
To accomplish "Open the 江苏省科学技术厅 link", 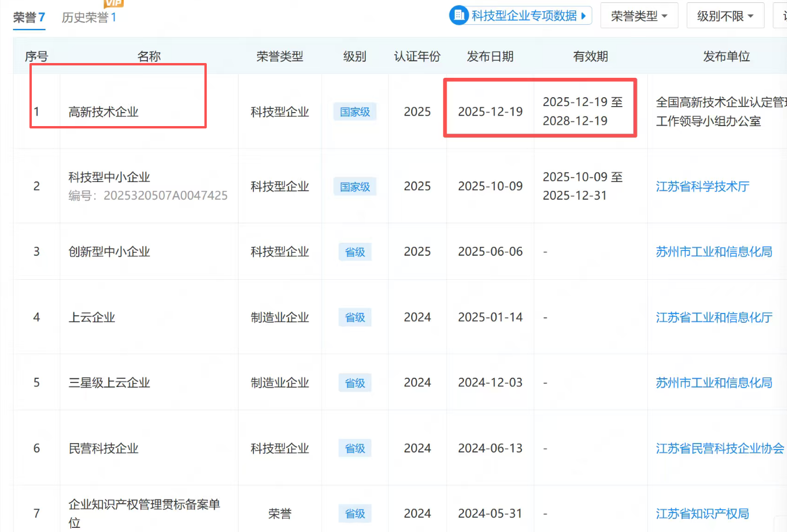I will point(702,187).
